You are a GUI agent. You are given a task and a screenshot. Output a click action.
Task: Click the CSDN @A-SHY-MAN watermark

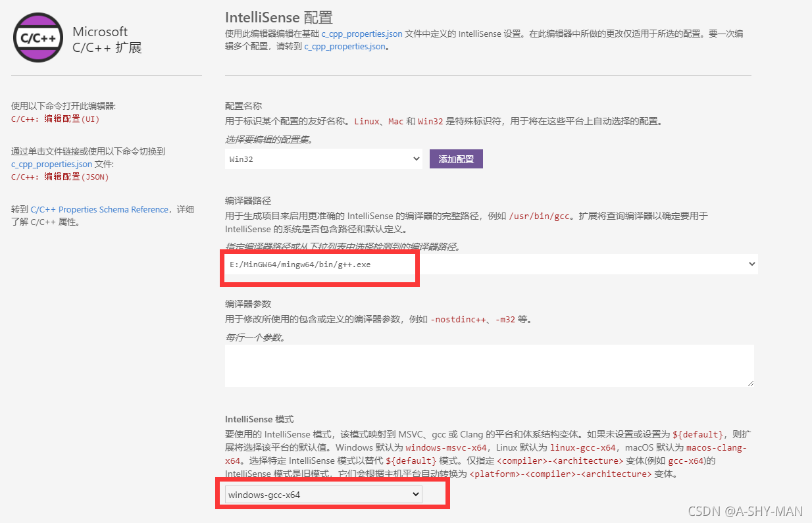(745, 511)
